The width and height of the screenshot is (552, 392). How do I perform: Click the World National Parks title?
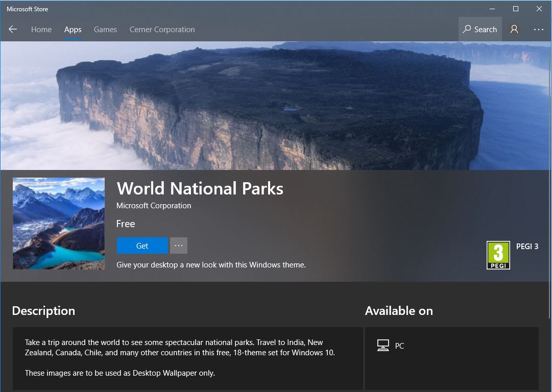(x=200, y=188)
